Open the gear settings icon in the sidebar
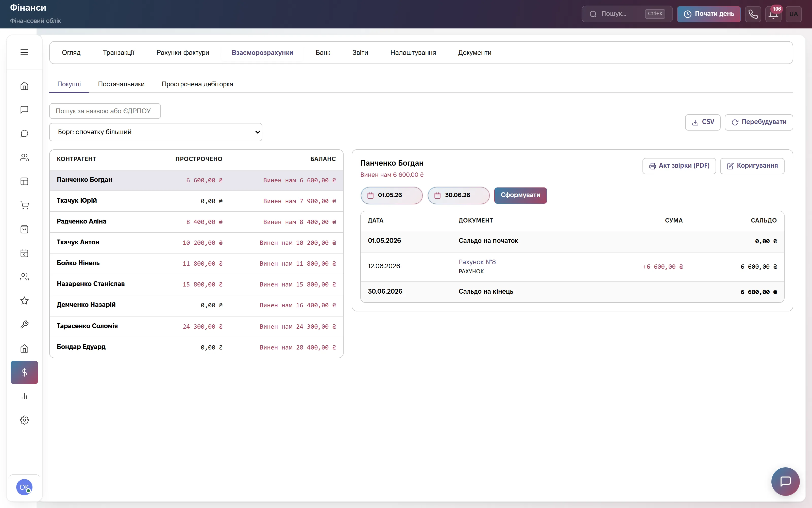 (x=24, y=420)
